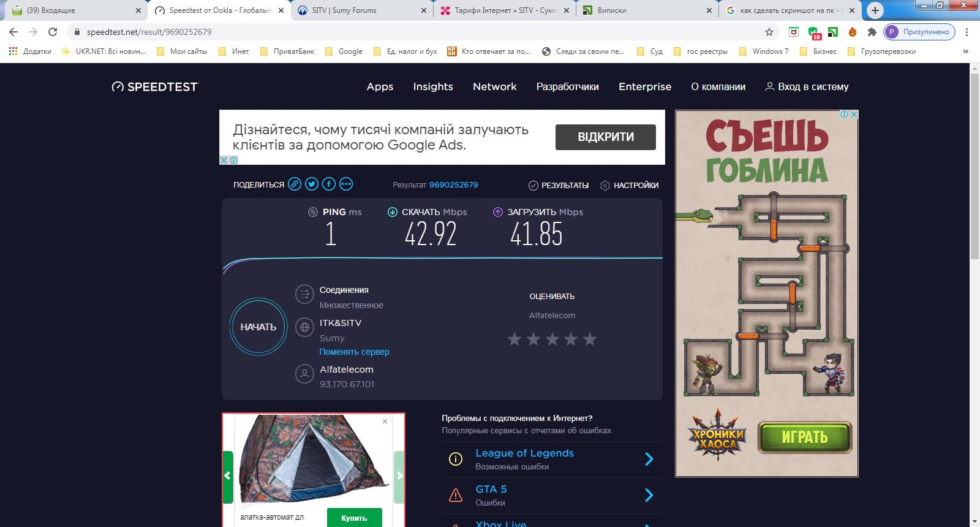This screenshot has width=980, height=527.
Task: Open the Windows 7 bookmark folder
Action: click(x=764, y=51)
